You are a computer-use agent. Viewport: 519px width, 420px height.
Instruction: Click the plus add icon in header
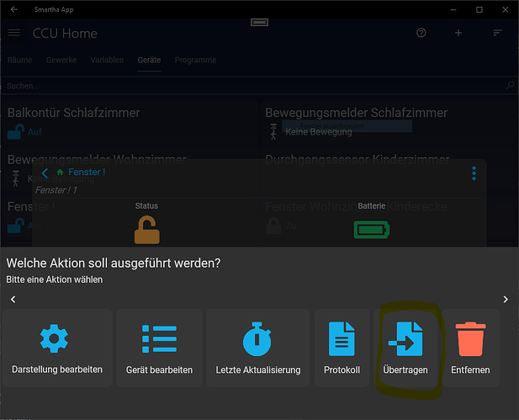(x=458, y=33)
